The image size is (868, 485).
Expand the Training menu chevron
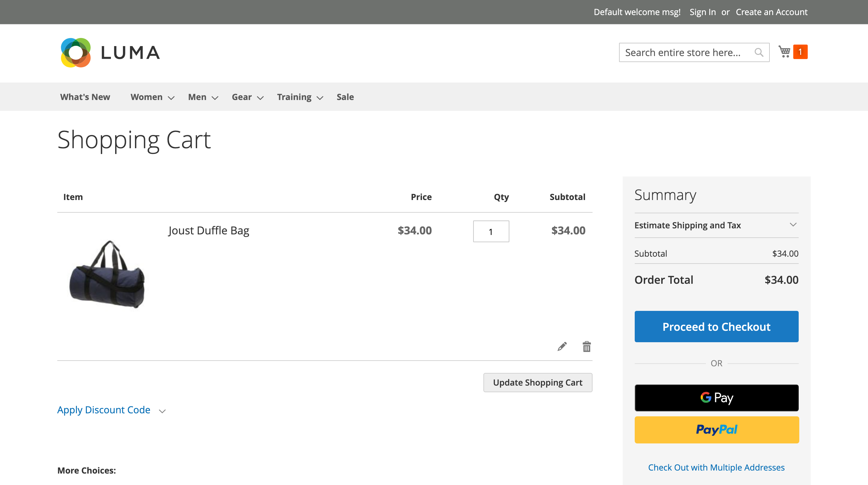320,98
